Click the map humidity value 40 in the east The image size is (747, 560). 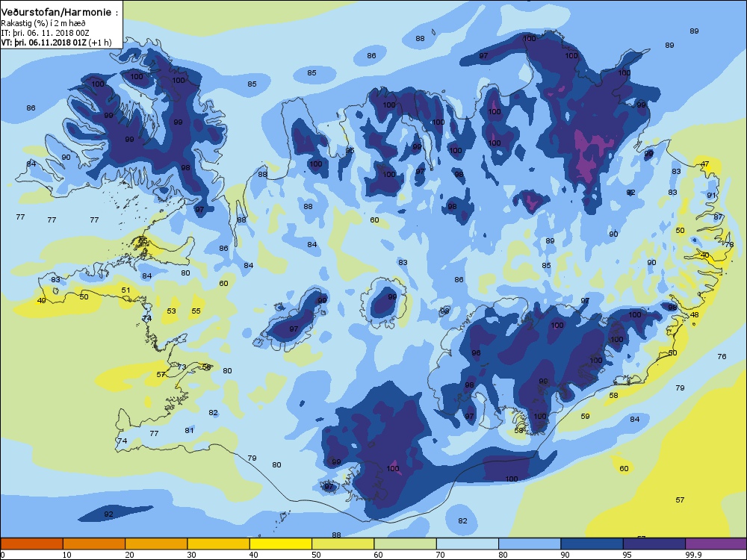click(704, 255)
